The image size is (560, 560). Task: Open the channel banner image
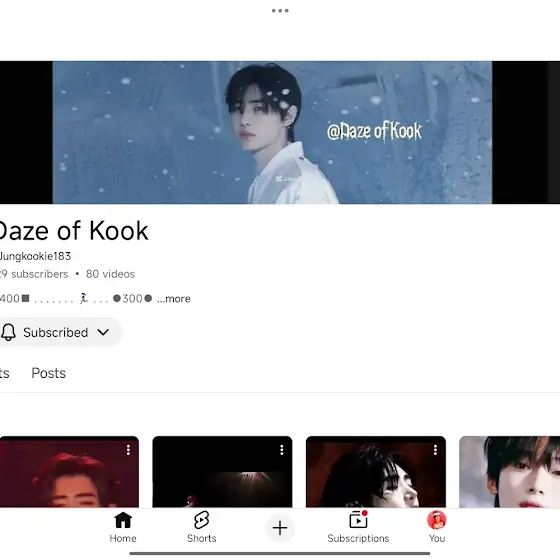272,132
